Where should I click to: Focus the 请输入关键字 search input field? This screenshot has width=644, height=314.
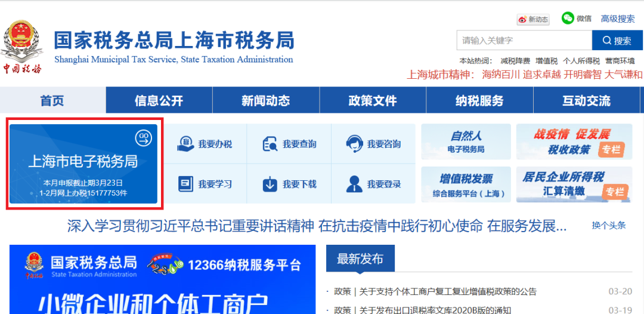pos(524,41)
